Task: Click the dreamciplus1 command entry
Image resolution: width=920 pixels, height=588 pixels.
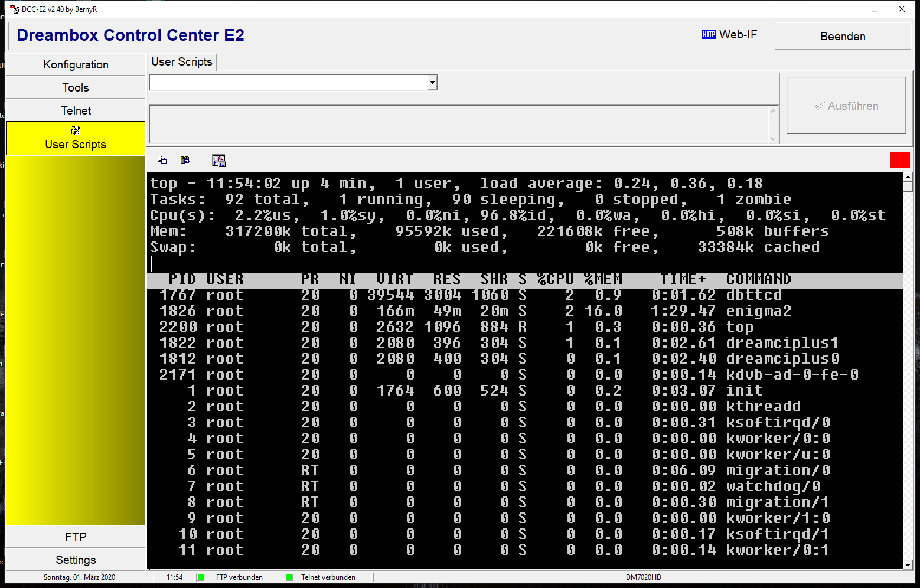Action: [782, 343]
